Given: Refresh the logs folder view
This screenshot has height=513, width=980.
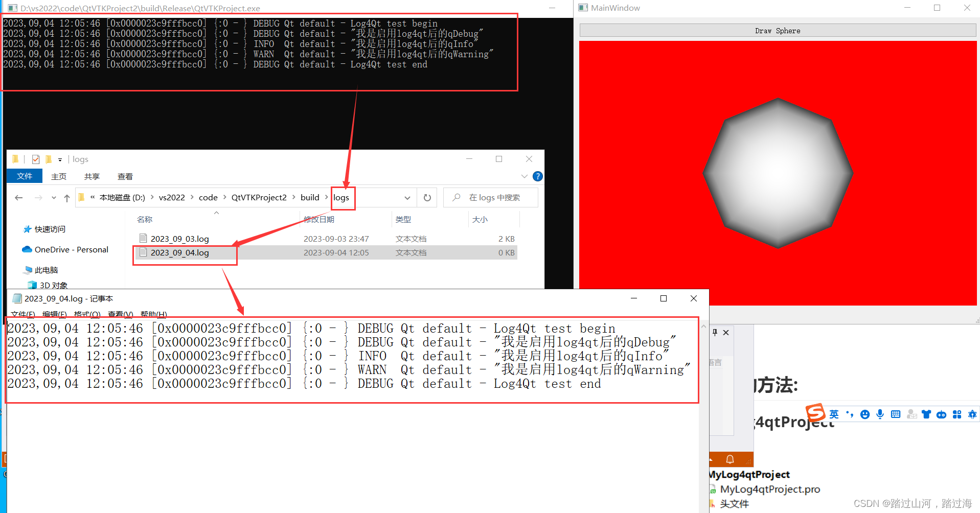Looking at the screenshot, I should (427, 198).
